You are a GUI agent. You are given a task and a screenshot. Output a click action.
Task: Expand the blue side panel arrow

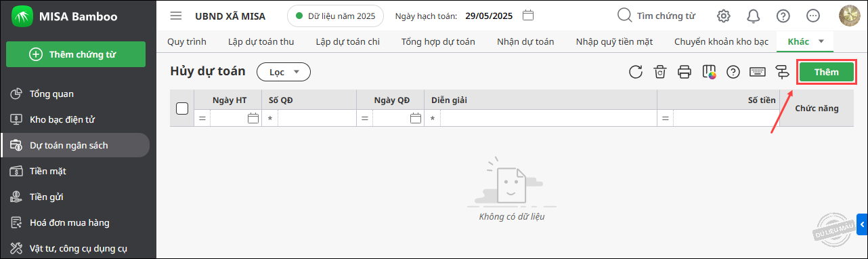point(863,223)
